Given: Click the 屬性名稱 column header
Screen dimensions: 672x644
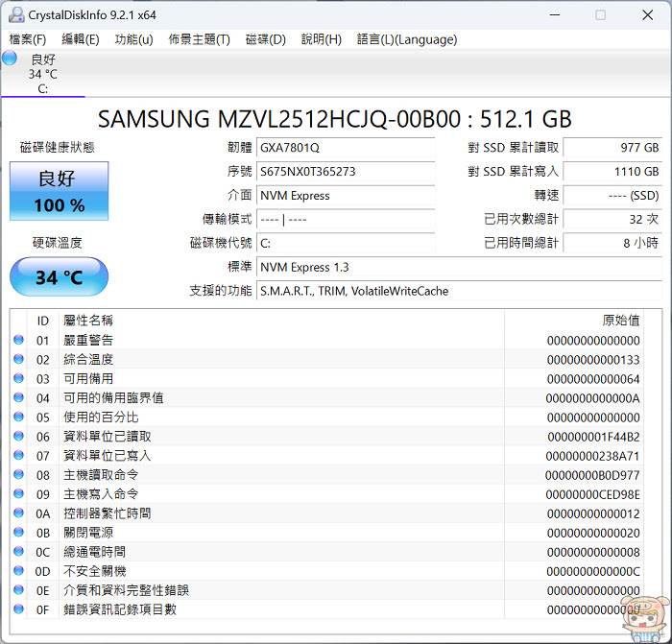Looking at the screenshot, I should 88,321.
